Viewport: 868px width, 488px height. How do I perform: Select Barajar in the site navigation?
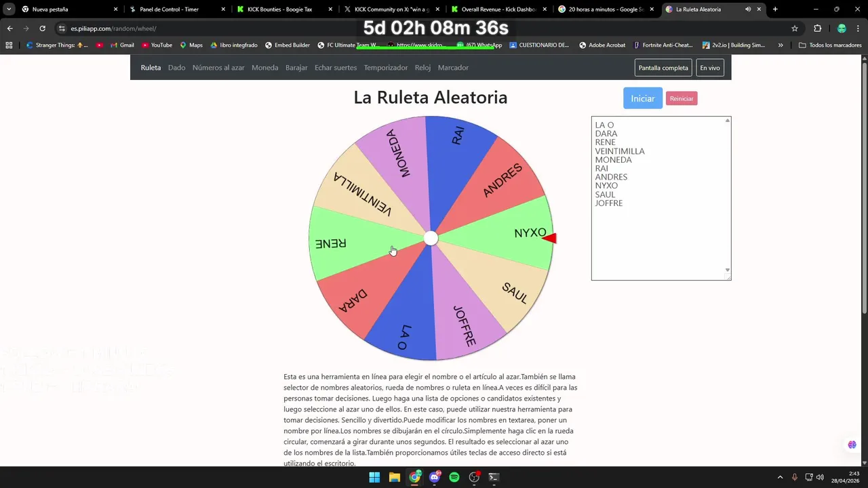pos(296,68)
